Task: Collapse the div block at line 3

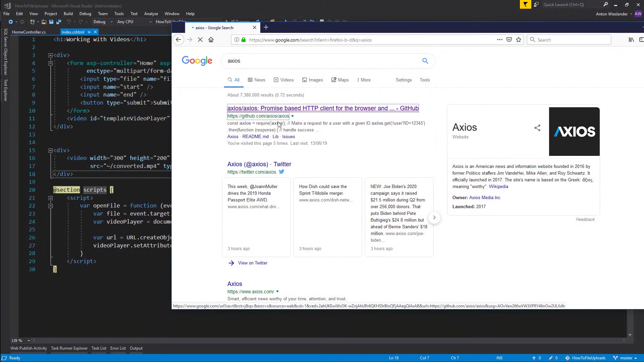Action: click(50, 55)
